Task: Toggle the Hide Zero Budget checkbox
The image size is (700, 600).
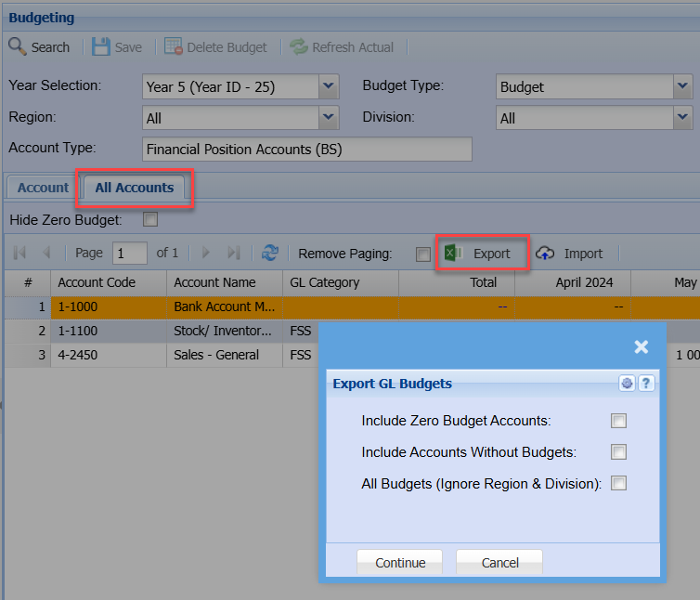Action: [150, 220]
